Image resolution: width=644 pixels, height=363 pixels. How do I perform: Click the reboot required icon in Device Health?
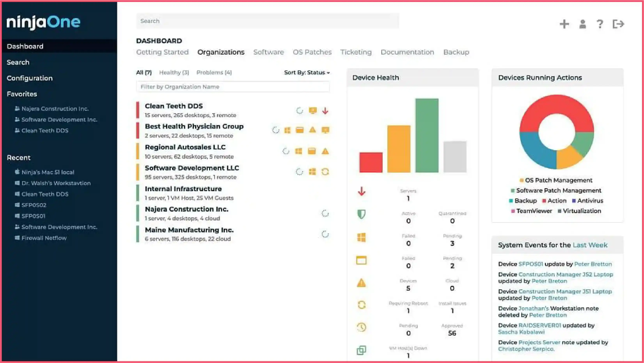click(362, 305)
